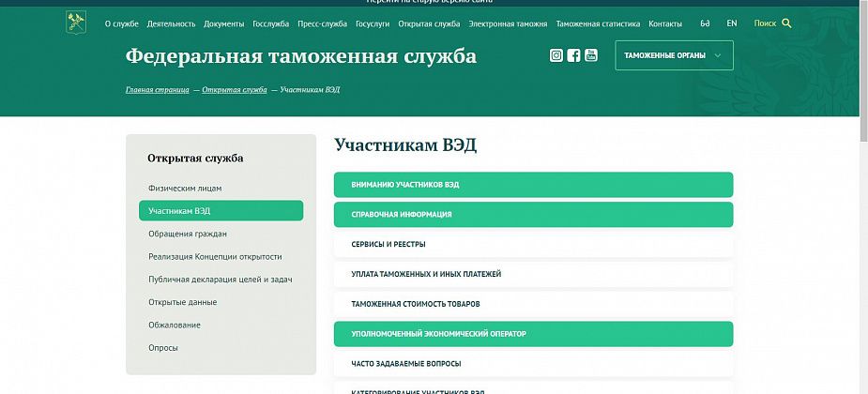Expand Уплата таможенных и иных платежей
Image resolution: width=868 pixels, height=394 pixels.
click(x=534, y=274)
